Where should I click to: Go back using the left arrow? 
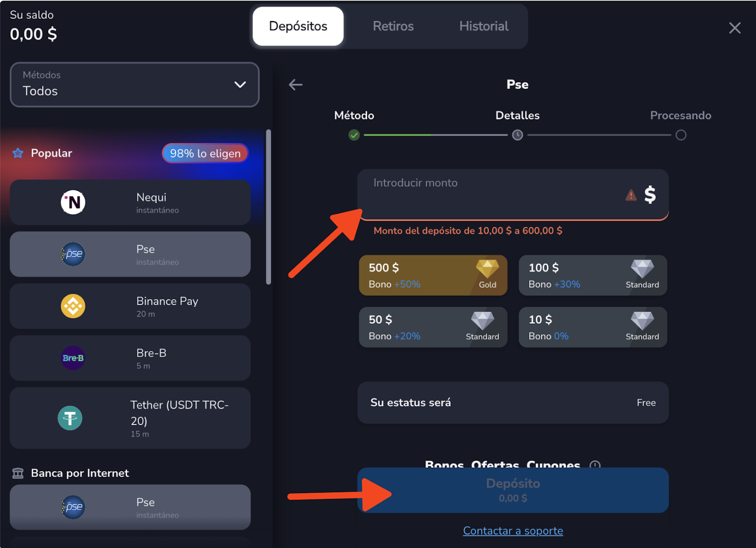[296, 85]
